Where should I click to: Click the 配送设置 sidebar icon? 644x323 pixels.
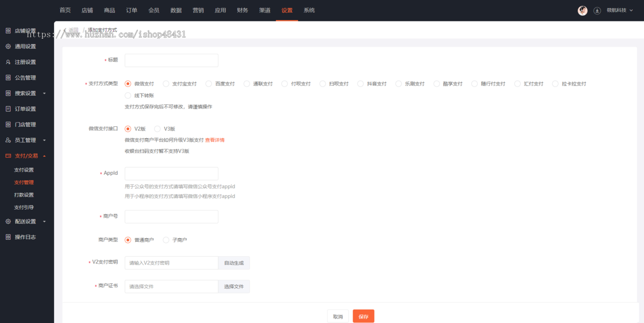(8, 221)
